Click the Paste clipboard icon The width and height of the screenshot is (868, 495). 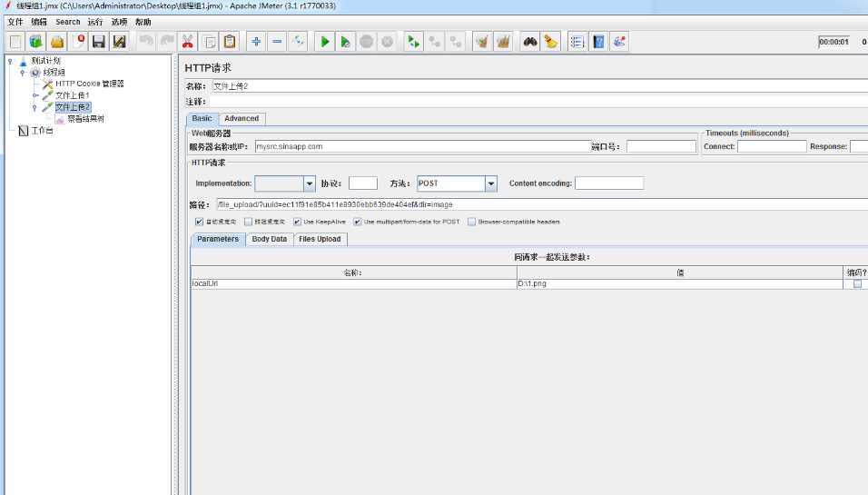230,42
